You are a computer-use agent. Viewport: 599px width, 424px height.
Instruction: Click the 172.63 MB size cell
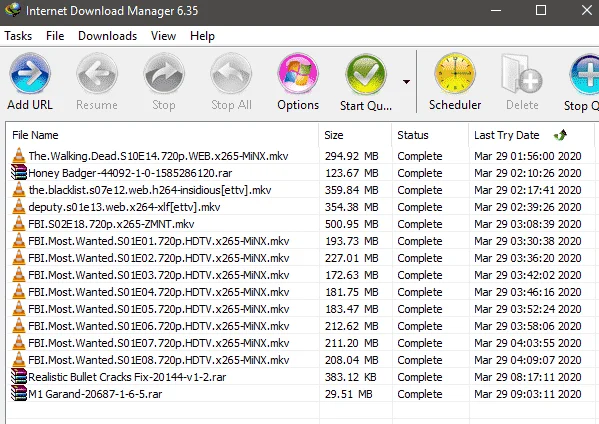tap(351, 275)
